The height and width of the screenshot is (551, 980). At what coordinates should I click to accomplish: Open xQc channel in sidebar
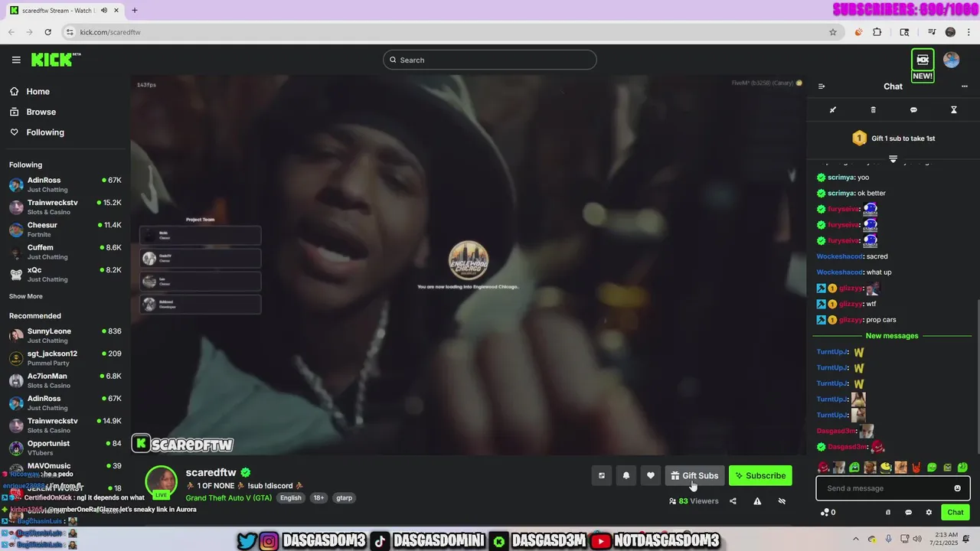coord(65,274)
